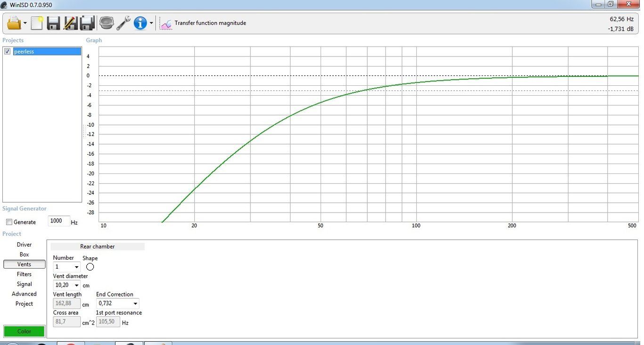Open the Project tab
Viewport: 644px width, 345px height.
coord(25,304)
